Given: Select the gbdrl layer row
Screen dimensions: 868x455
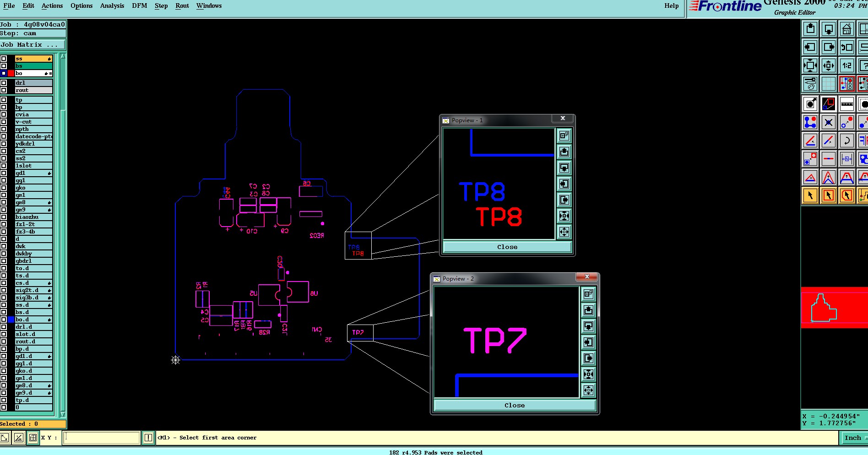Looking at the screenshot, I should point(33,261).
